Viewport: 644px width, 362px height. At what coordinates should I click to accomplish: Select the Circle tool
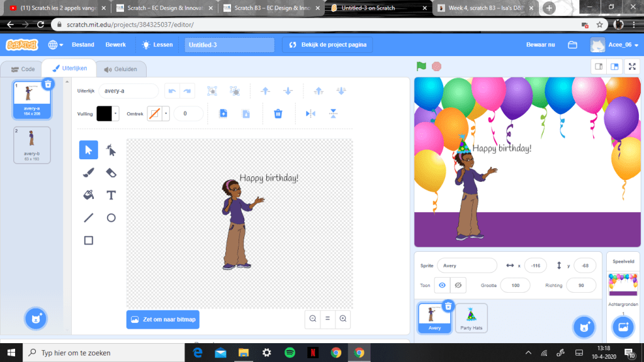(111, 218)
